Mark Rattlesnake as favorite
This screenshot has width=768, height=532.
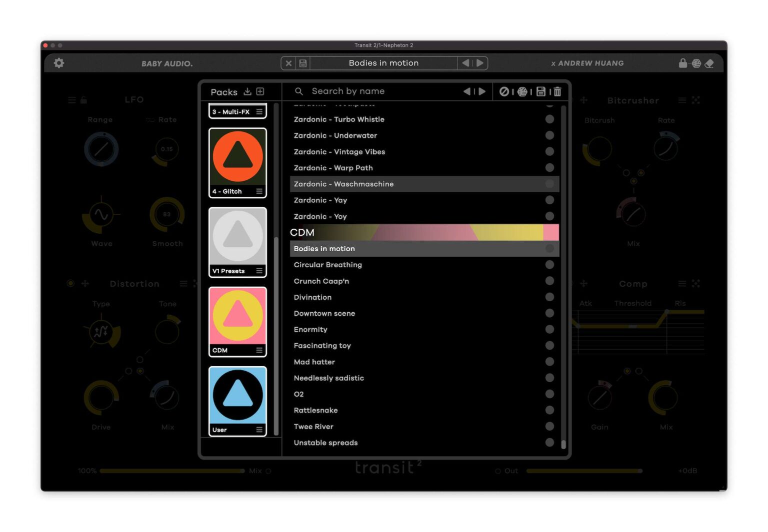(549, 410)
